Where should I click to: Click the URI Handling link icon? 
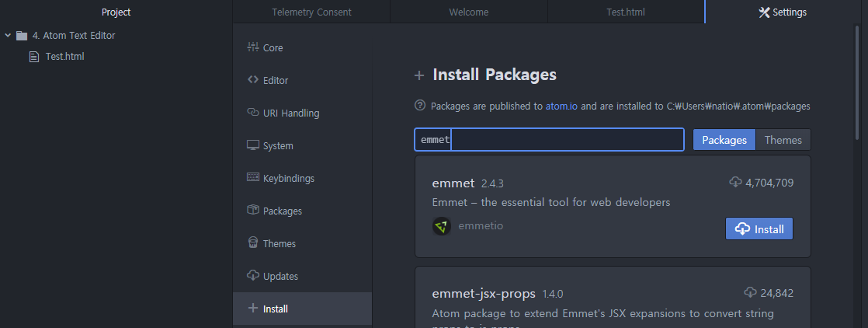(252, 113)
